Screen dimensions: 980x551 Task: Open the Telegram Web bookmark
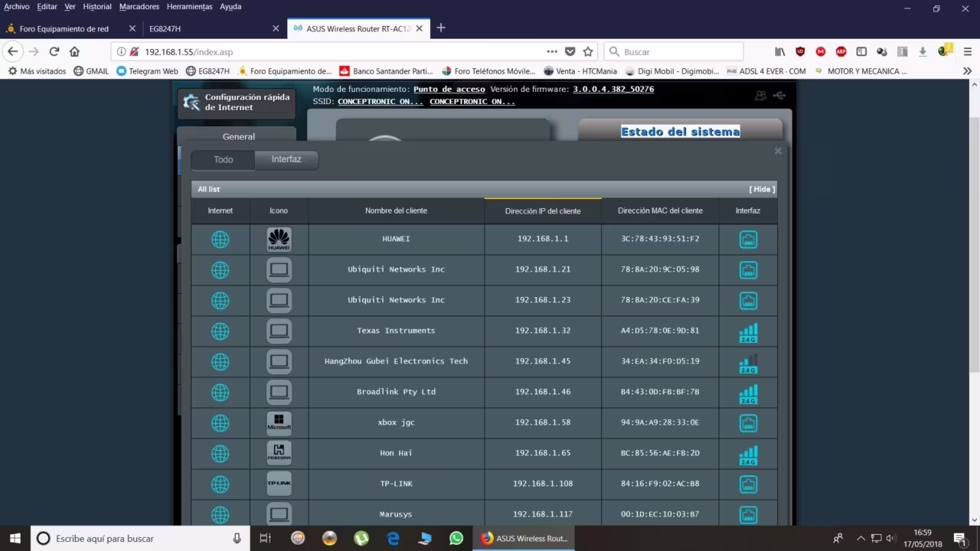coord(147,71)
